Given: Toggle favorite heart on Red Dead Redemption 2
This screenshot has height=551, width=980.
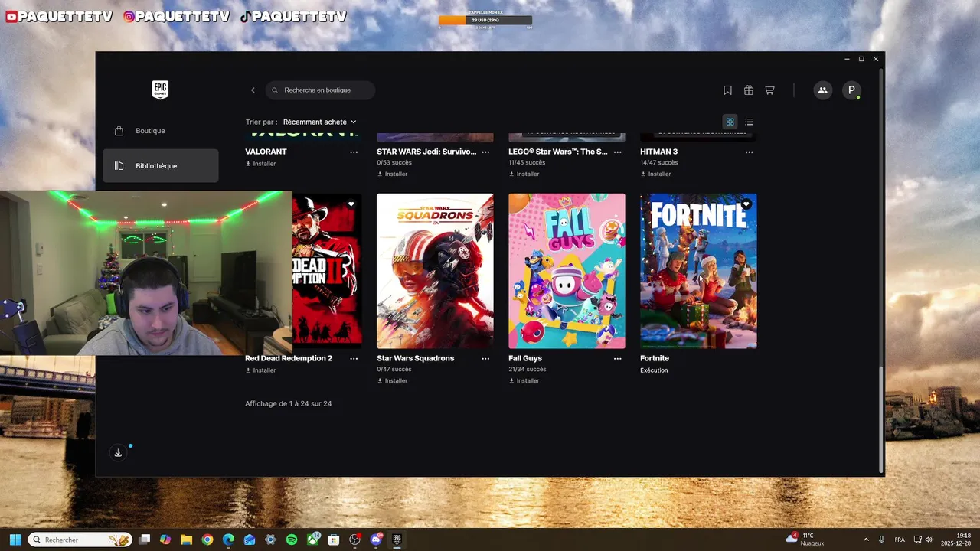Looking at the screenshot, I should pyautogui.click(x=351, y=204).
